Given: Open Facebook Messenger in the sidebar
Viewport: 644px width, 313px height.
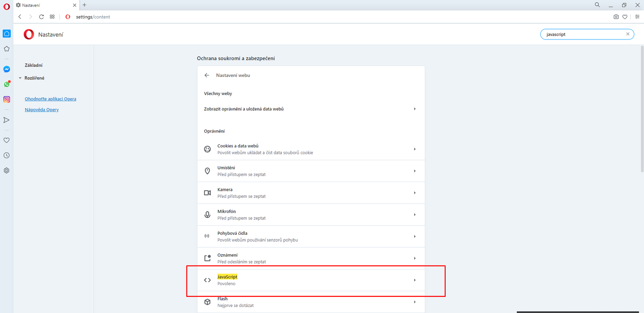Looking at the screenshot, I should 7,69.
